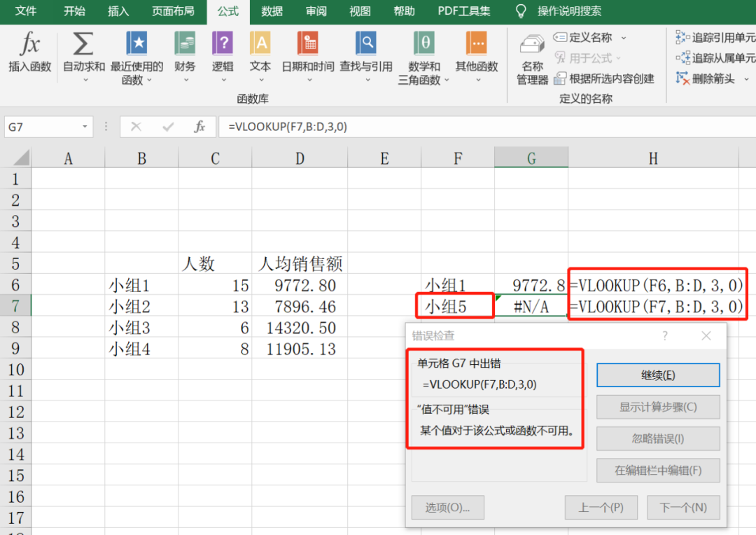Image resolution: width=756 pixels, height=535 pixels.
Task: Click Remove Arrows (删除箭头)
Action: point(706,78)
